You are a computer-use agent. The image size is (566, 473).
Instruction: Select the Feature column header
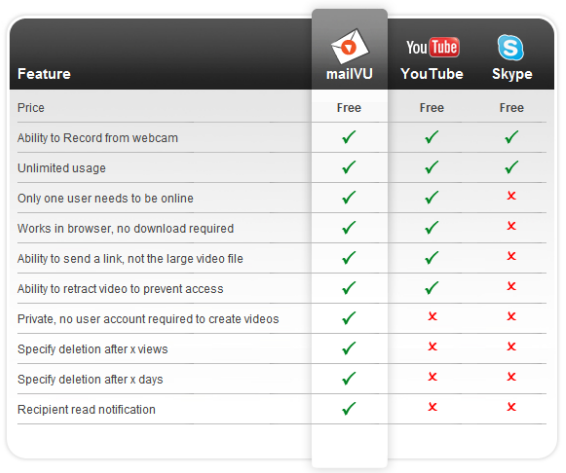(44, 74)
